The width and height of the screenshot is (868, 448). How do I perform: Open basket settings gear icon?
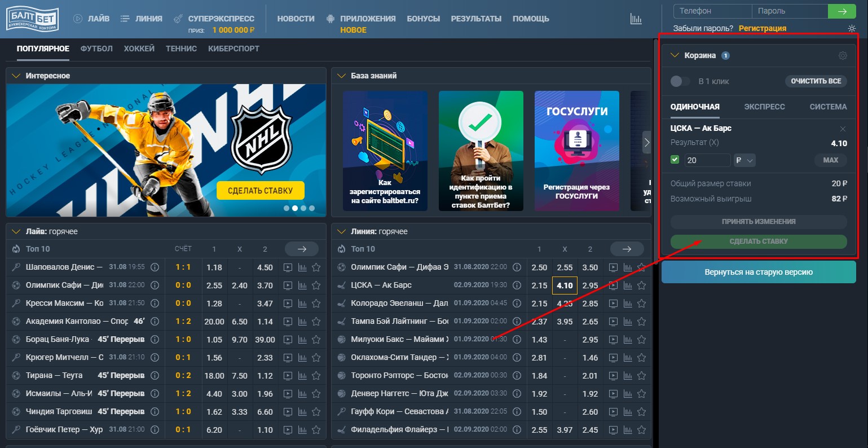pos(843,55)
